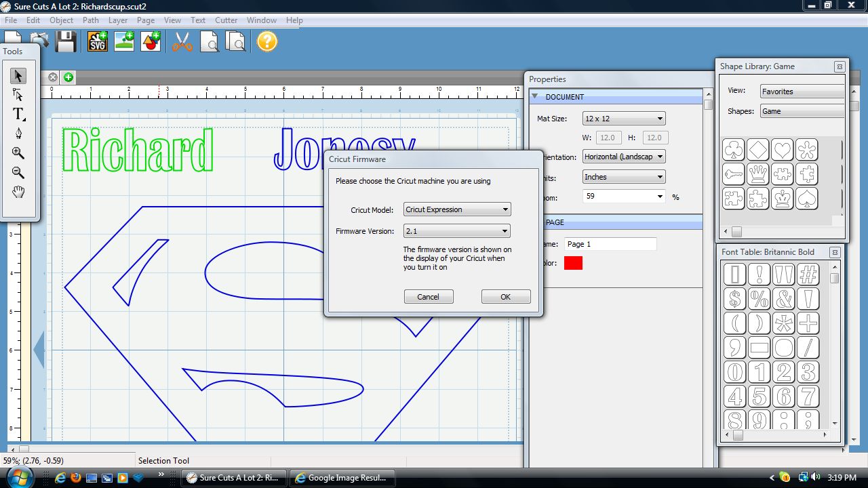Viewport: 868px width, 488px height.
Task: Close the current page tab
Action: 53,77
